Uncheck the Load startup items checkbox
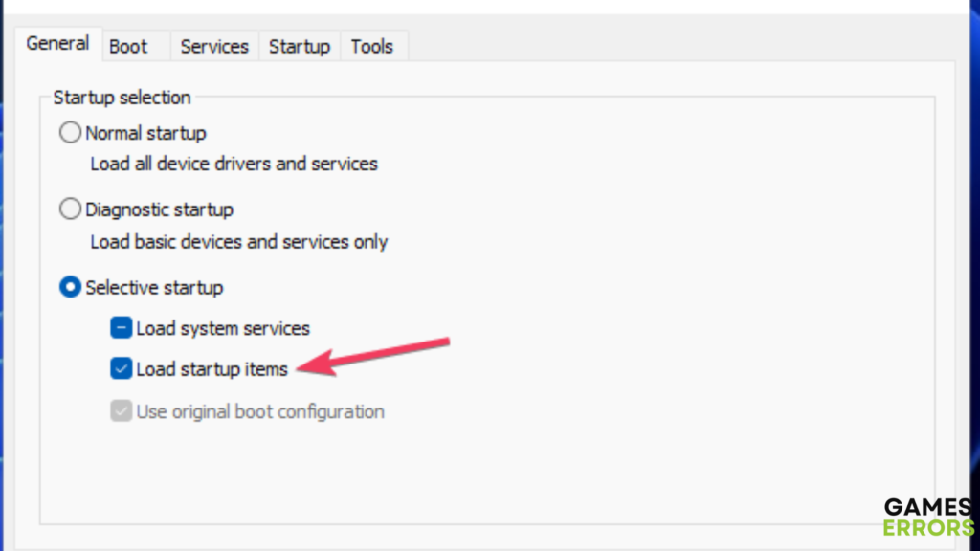Image resolution: width=980 pixels, height=551 pixels. tap(121, 368)
